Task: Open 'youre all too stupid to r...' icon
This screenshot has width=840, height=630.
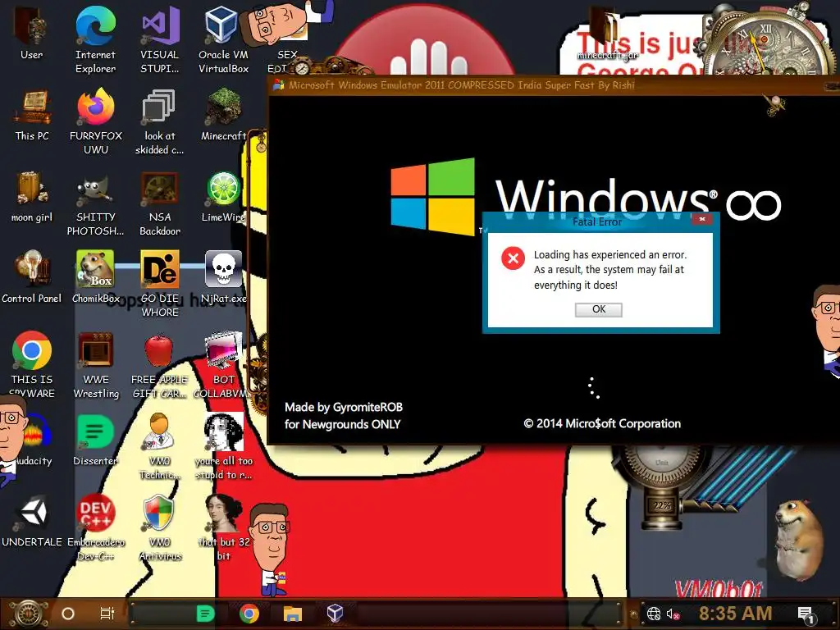Action: [223, 445]
